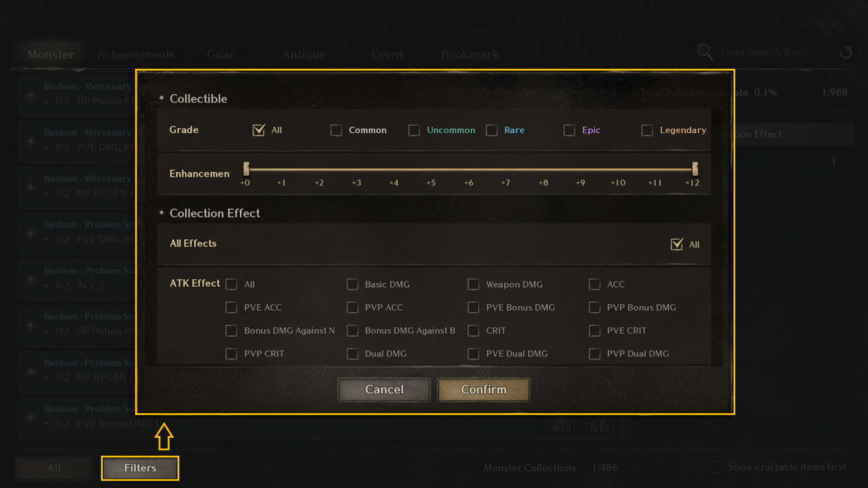Open the Event tab
This screenshot has height=488, width=868.
387,54
